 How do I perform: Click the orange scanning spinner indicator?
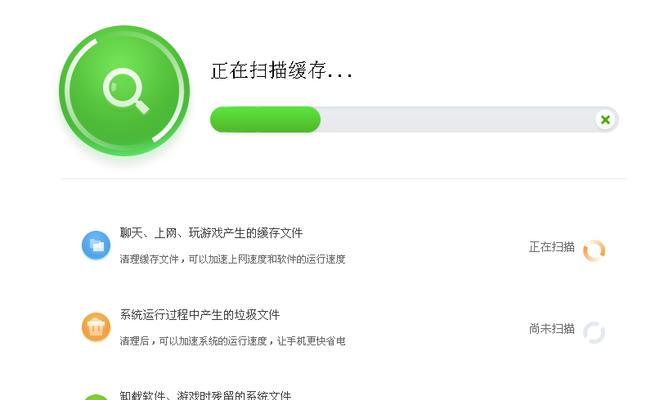[x=594, y=250]
